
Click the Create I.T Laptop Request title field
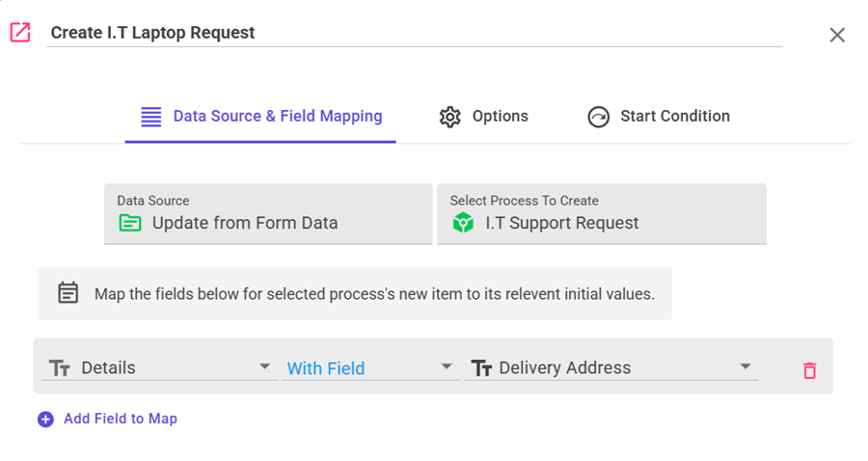pos(413,33)
